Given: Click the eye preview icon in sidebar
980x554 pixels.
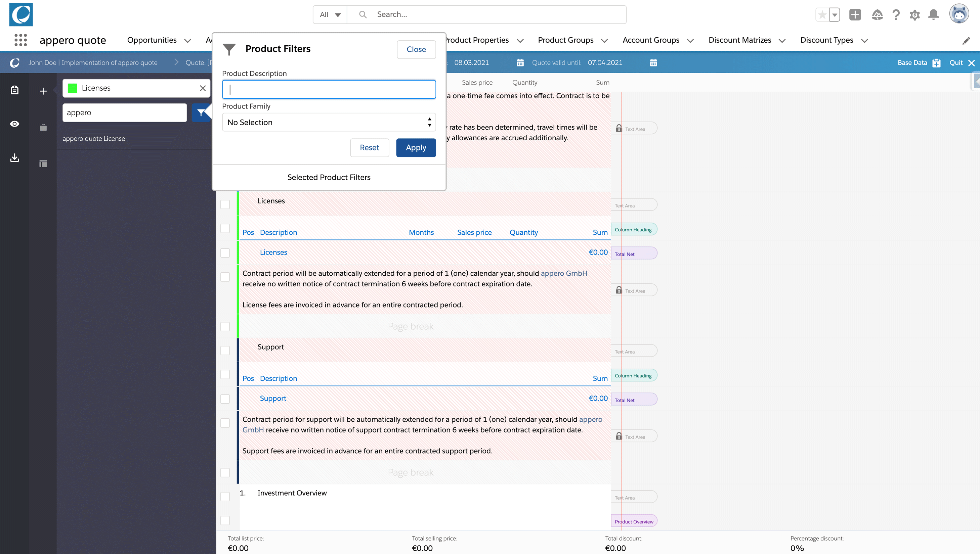Looking at the screenshot, I should pyautogui.click(x=14, y=124).
